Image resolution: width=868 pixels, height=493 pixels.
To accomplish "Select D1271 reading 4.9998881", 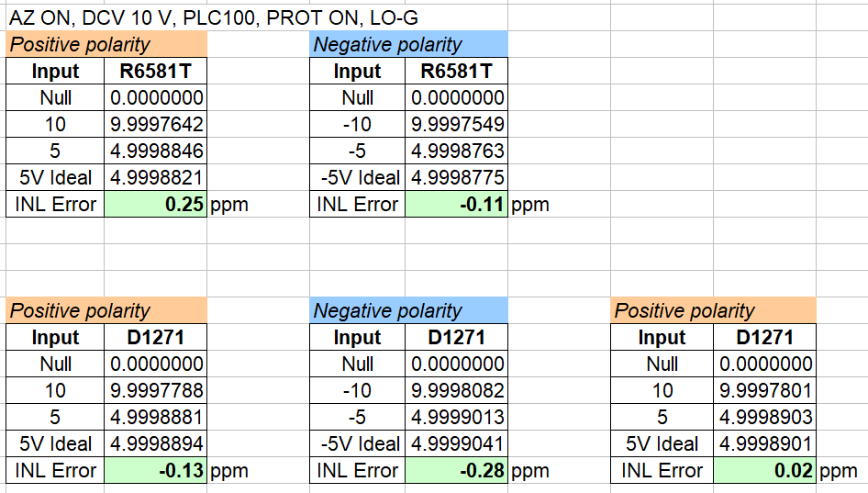I will click(x=156, y=417).
